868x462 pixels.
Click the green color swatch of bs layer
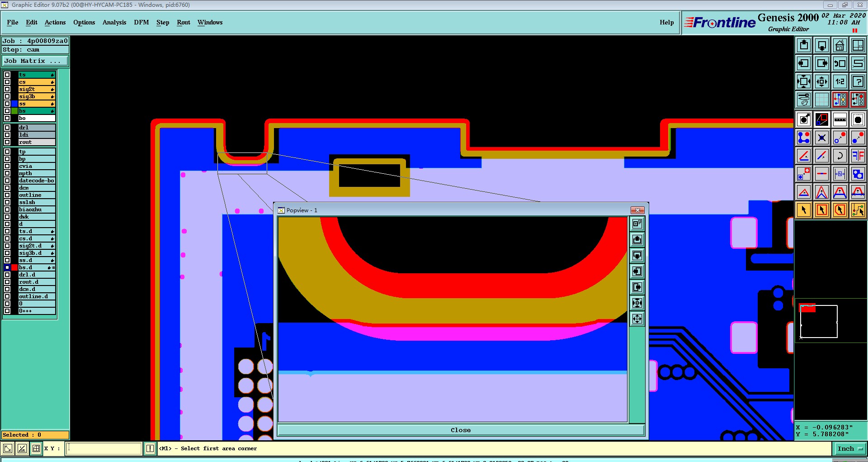(x=14, y=111)
